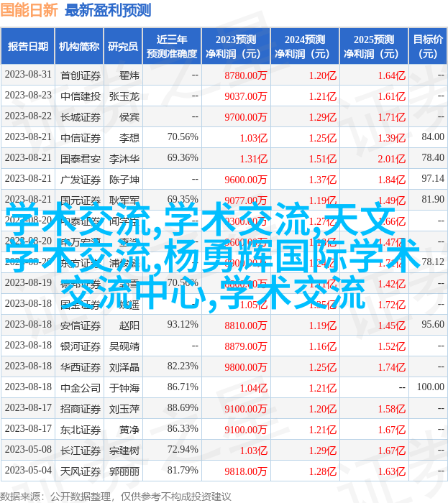The height and width of the screenshot is (503, 448).
Task: Click the 78.12 target price
Action: [x=433, y=262]
